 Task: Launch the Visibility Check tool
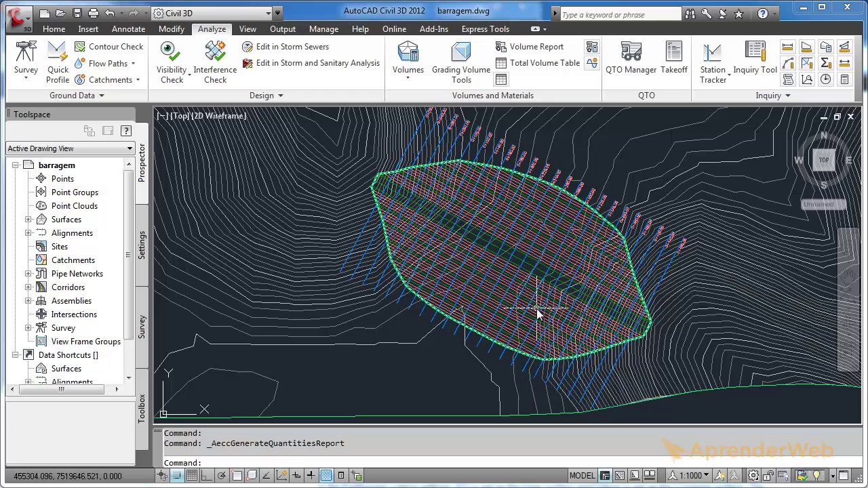coord(172,62)
